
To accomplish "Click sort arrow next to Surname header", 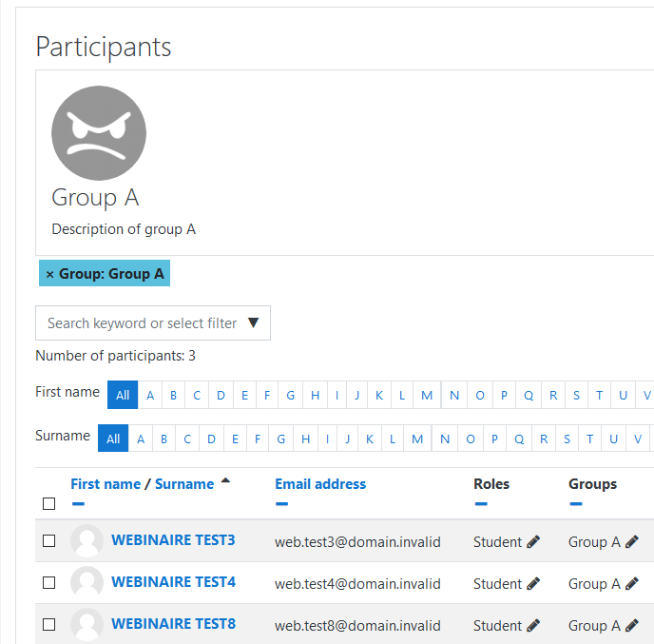I will (x=225, y=480).
